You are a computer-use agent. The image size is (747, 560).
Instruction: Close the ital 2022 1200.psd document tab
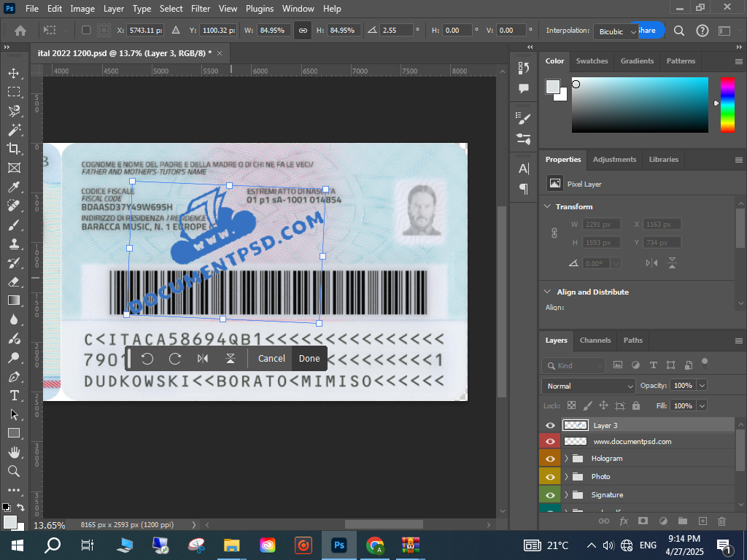click(220, 53)
